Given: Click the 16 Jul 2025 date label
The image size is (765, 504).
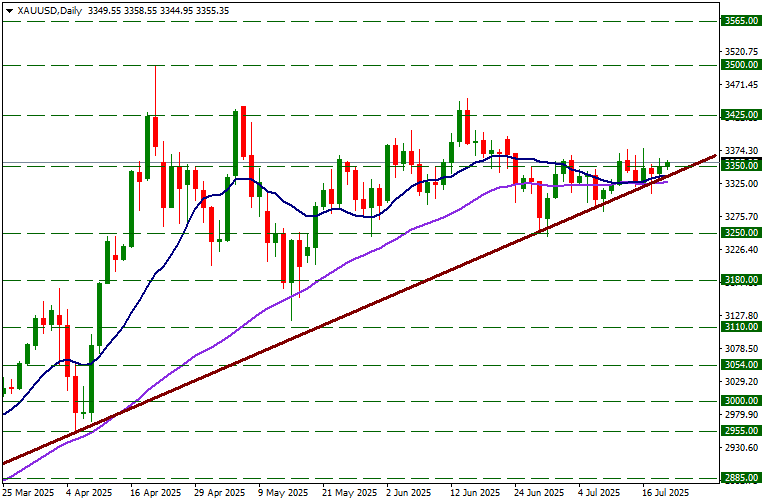Looking at the screenshot, I should pos(666,493).
